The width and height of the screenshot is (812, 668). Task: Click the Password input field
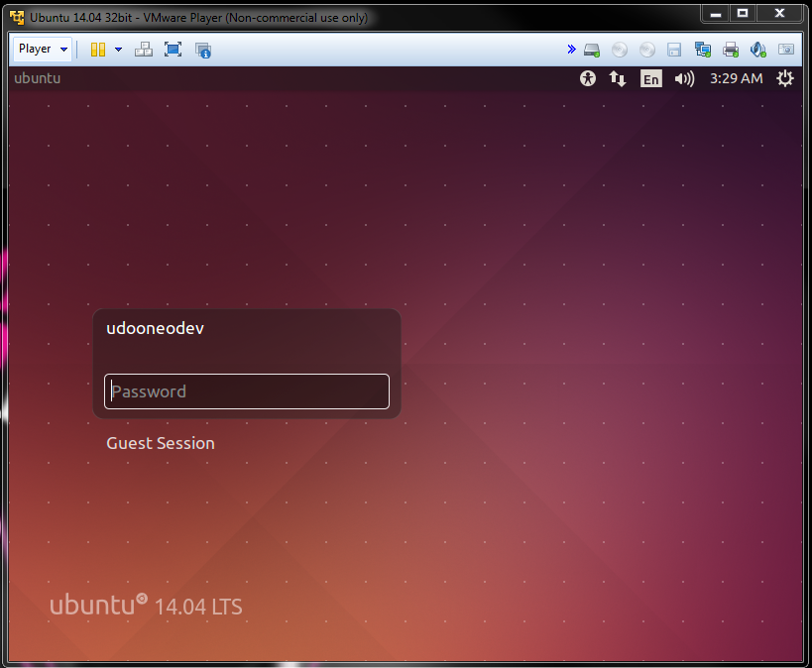(x=247, y=391)
